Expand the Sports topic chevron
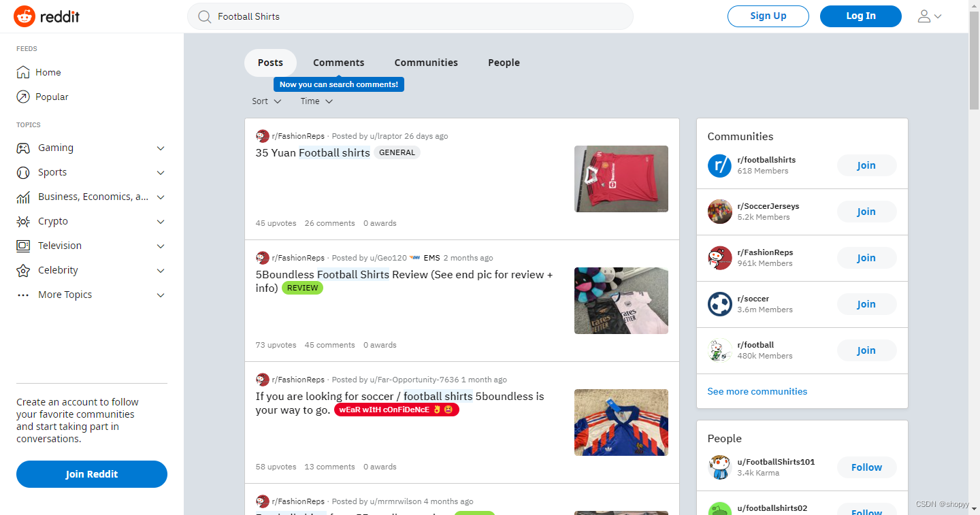The height and width of the screenshot is (515, 980). (161, 173)
